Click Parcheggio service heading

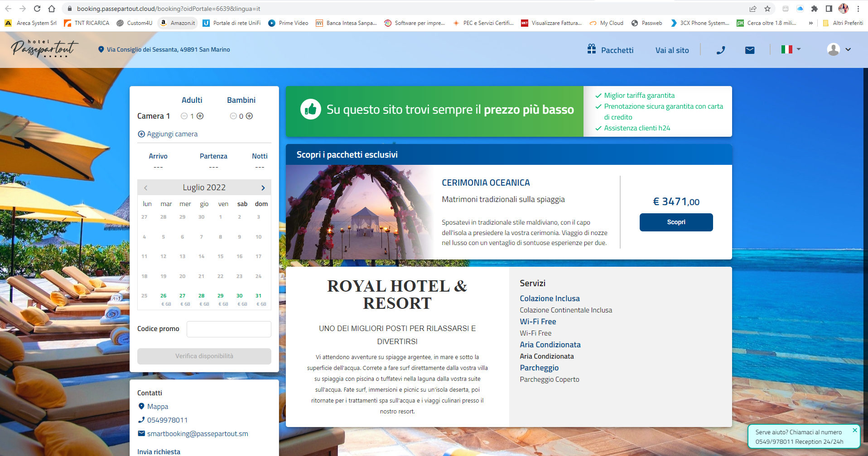[x=539, y=368]
